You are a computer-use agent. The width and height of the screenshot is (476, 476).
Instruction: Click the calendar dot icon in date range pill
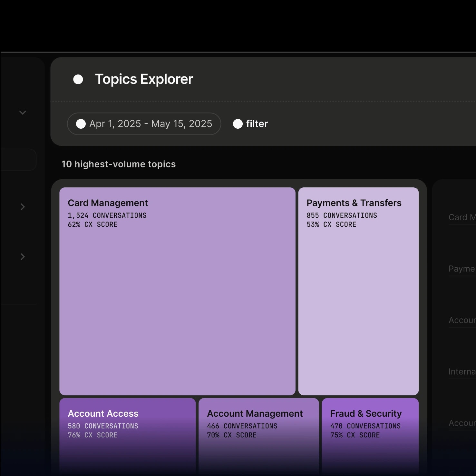click(81, 124)
